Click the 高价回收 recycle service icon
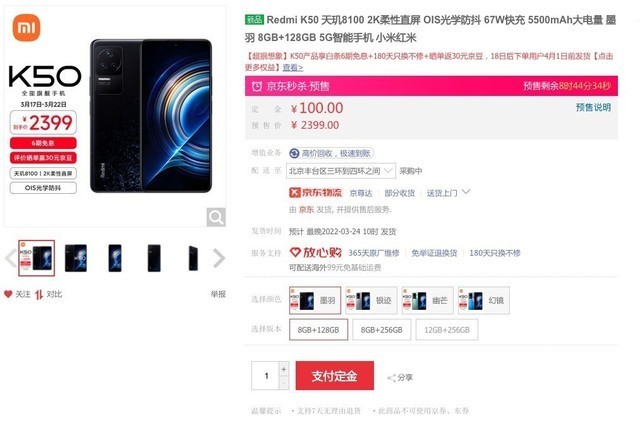The image size is (640, 428). tap(294, 153)
